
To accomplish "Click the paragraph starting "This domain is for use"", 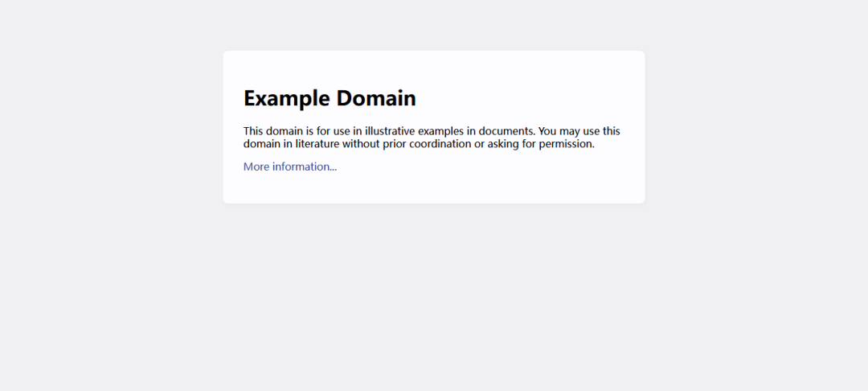I will 432,138.
